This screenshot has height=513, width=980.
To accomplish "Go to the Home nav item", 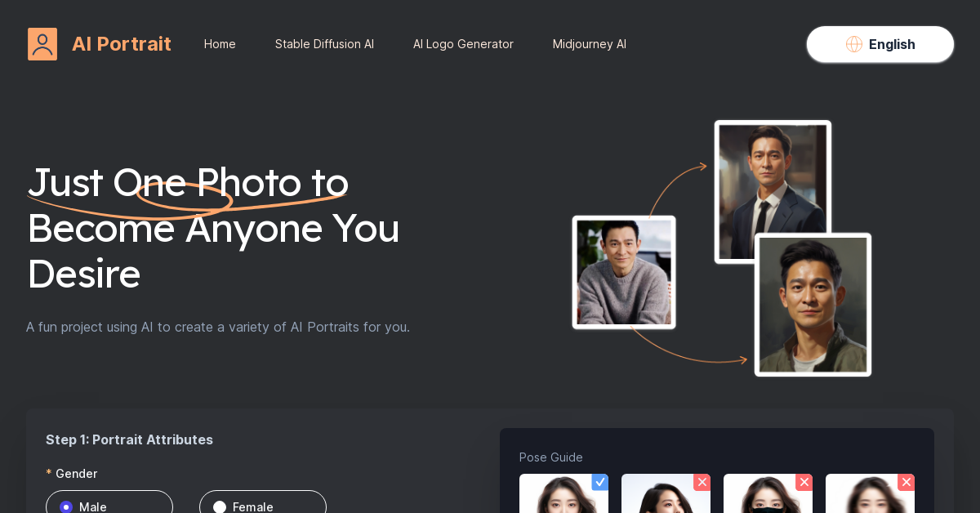I will coord(220,44).
